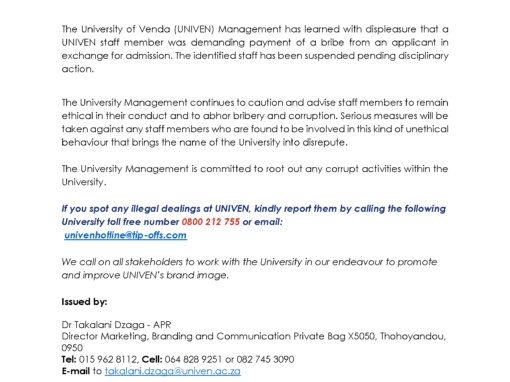Open the takalani.dzaga@univen.ac.za email link
Screen dimensions: 510x382
coord(173,371)
